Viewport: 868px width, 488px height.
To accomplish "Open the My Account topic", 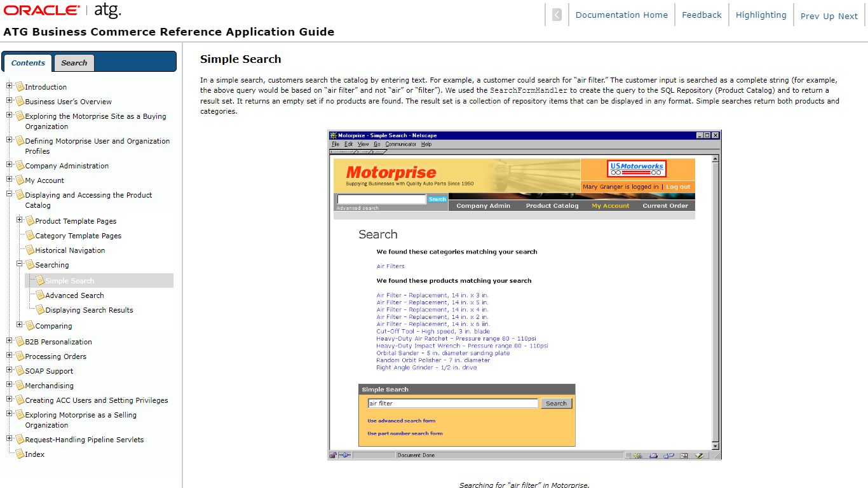I will (44, 180).
